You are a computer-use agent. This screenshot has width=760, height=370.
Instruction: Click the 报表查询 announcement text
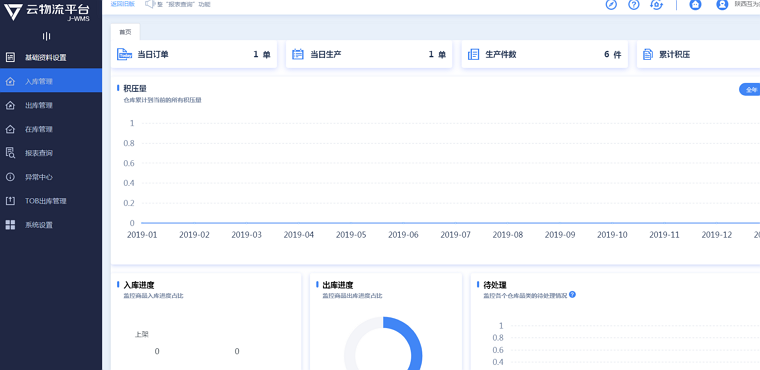tap(184, 4)
